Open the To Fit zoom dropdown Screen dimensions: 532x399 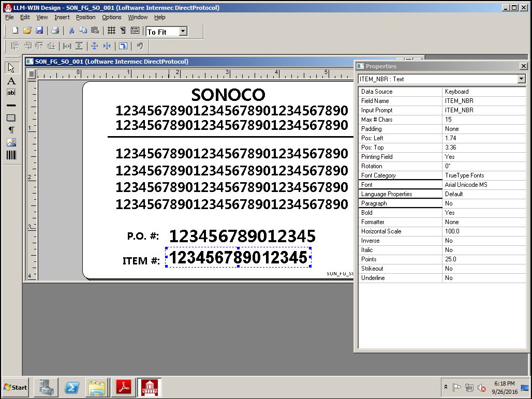(x=183, y=32)
